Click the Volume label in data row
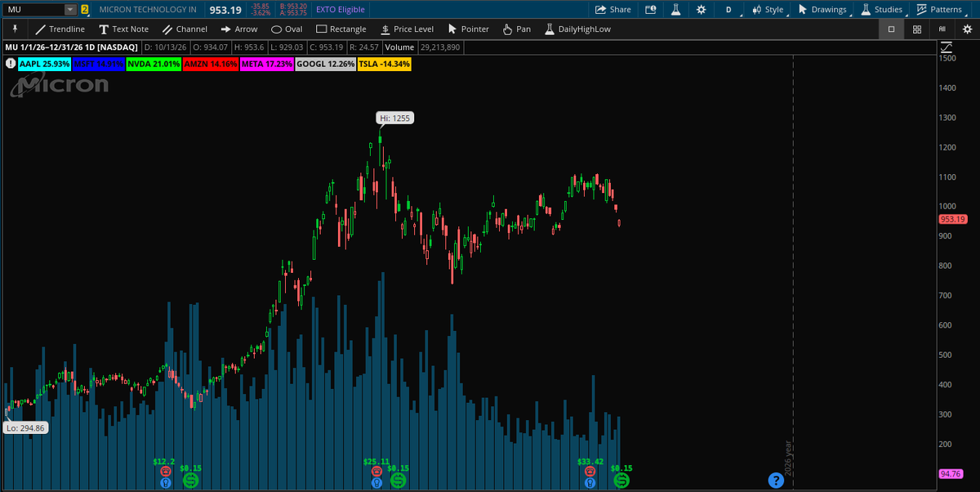Image resolution: width=980 pixels, height=492 pixels. point(399,47)
